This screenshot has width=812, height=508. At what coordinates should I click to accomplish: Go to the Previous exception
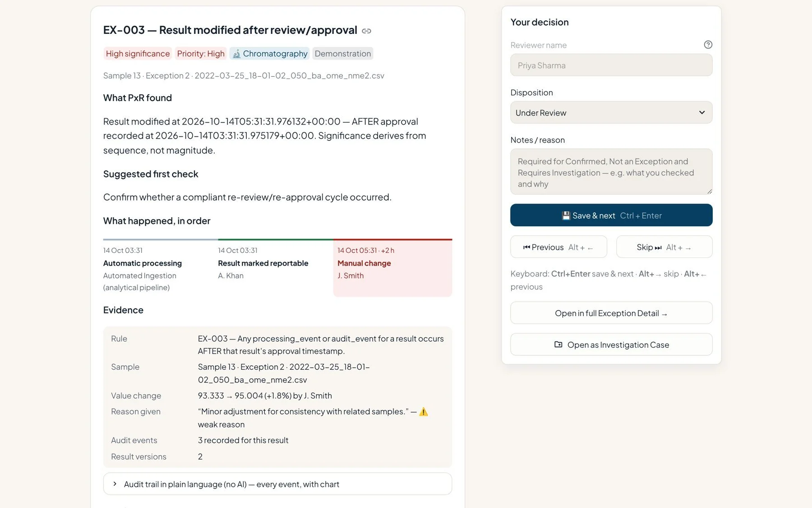pos(558,247)
